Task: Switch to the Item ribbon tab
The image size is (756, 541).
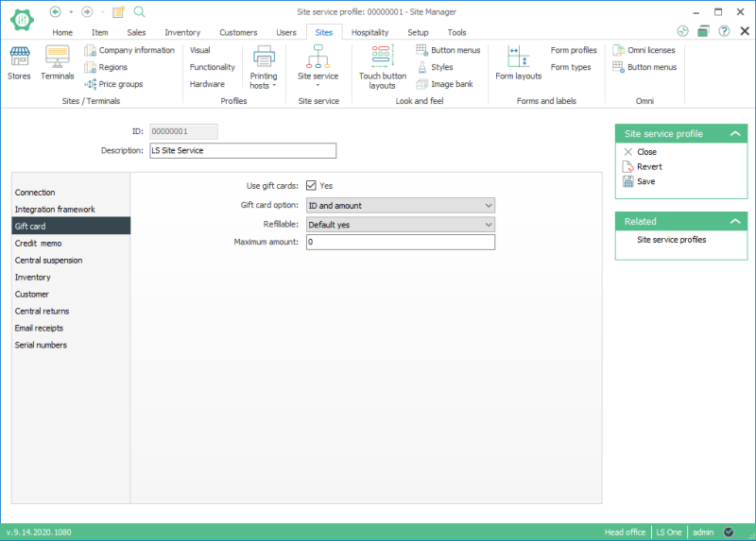Action: pyautogui.click(x=100, y=32)
